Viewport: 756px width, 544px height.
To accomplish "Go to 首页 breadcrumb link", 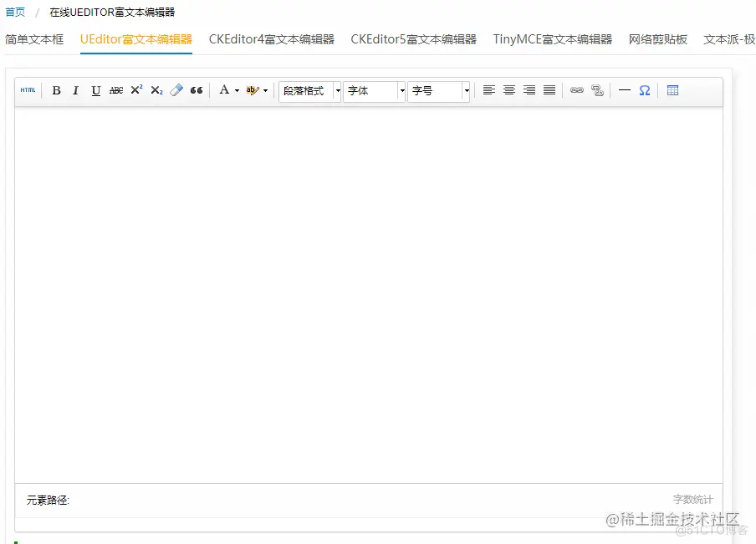I will click(15, 12).
